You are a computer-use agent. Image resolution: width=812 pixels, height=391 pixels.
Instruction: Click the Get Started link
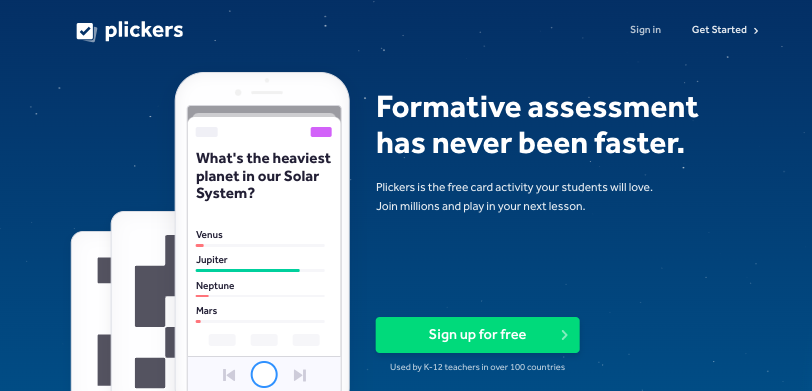pyautogui.click(x=719, y=30)
